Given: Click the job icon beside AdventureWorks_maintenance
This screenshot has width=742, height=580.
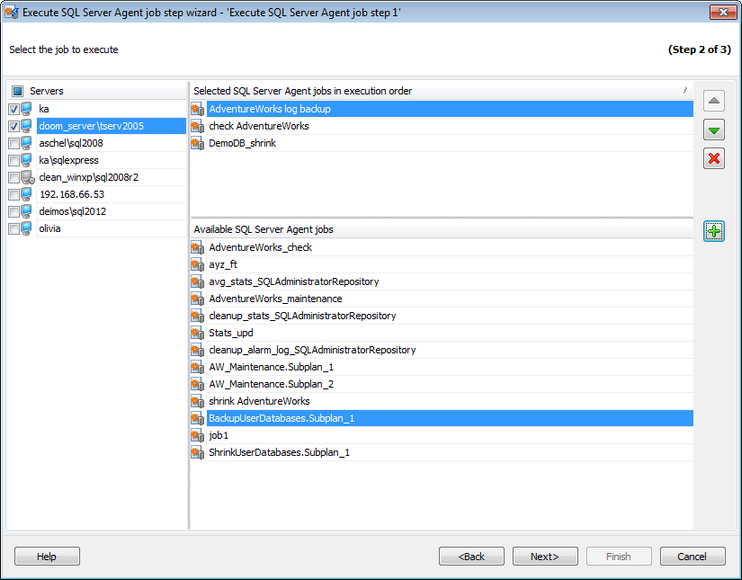Looking at the screenshot, I should click(198, 299).
